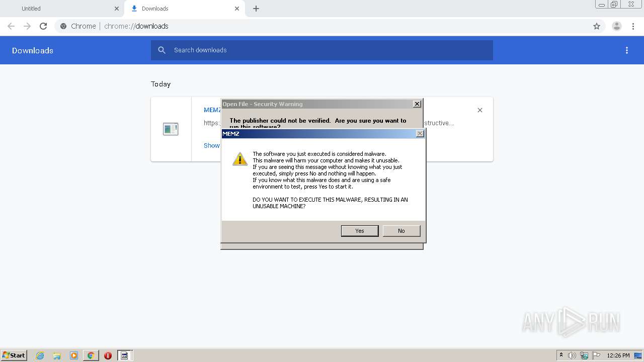Viewport: 644px width, 362px height.
Task: Click the site info Chrome icon
Action: [63, 26]
